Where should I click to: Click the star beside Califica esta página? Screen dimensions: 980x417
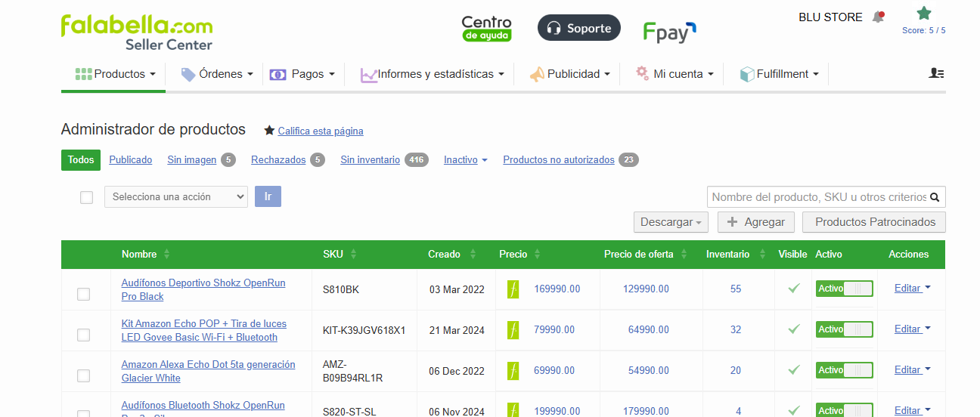269,131
